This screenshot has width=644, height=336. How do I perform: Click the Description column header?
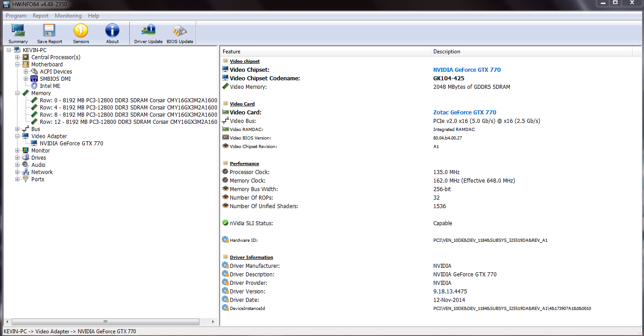click(x=531, y=52)
